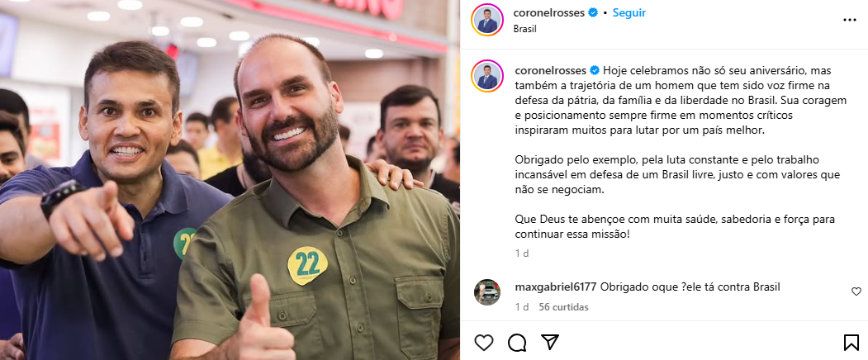
Task: Click verified badge beside caption username
Action: point(595,70)
